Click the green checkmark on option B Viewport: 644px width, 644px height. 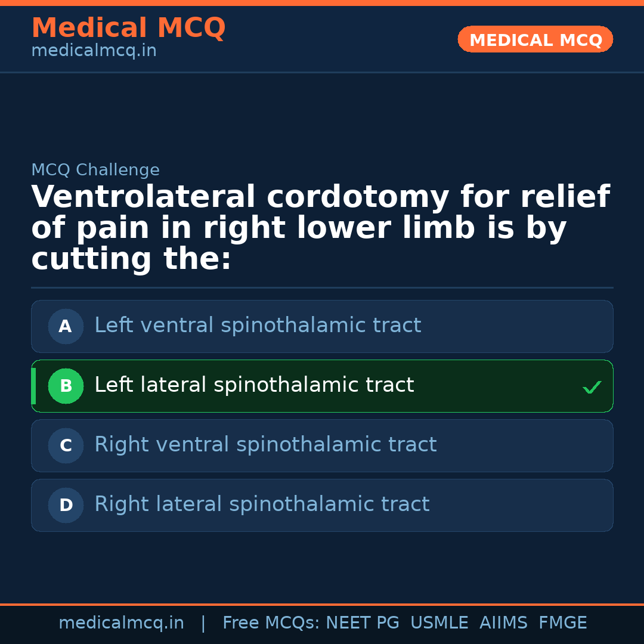592,388
